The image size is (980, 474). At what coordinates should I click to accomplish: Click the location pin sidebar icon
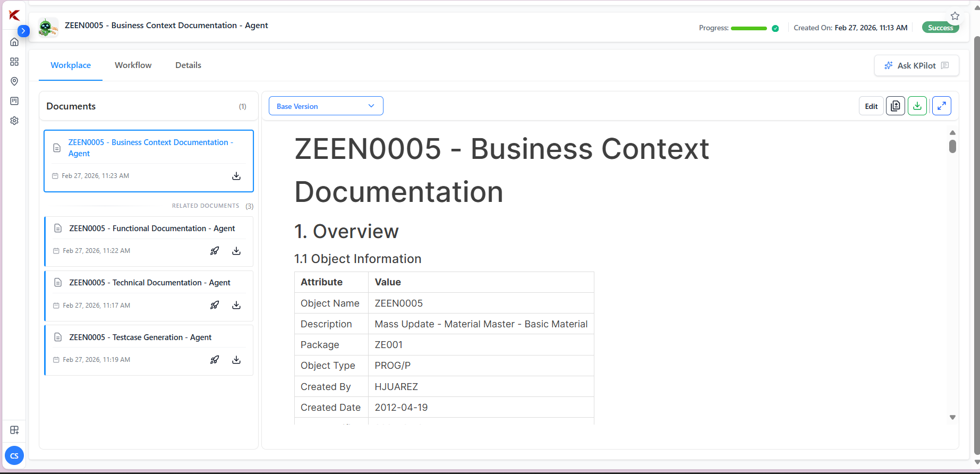tap(14, 81)
